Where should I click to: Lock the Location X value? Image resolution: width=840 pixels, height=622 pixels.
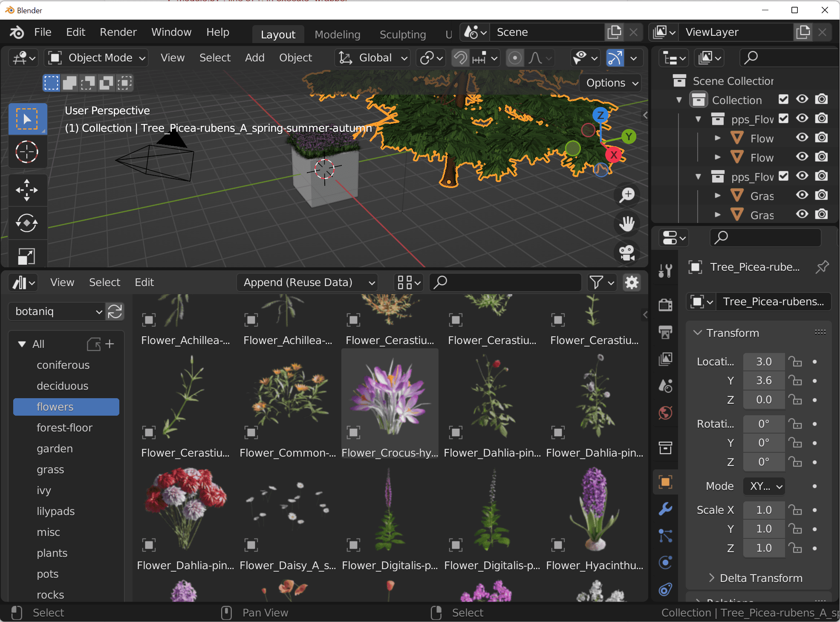[x=795, y=362]
